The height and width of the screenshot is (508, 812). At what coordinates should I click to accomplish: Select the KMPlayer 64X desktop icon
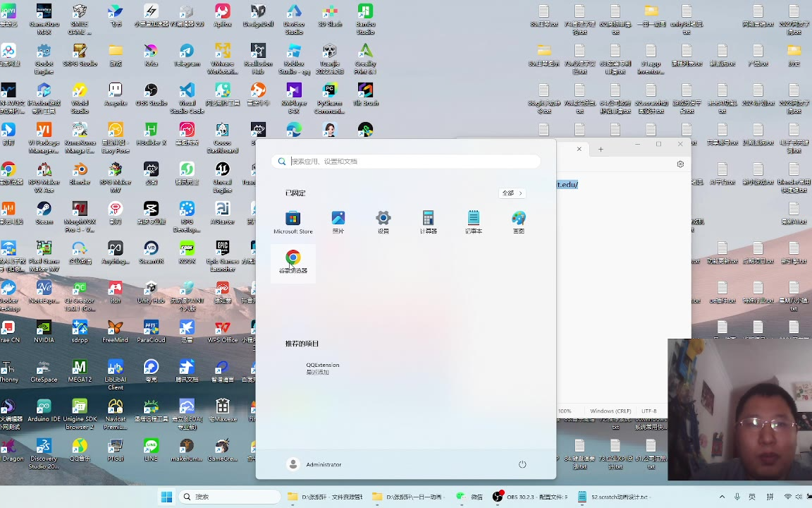point(294,99)
